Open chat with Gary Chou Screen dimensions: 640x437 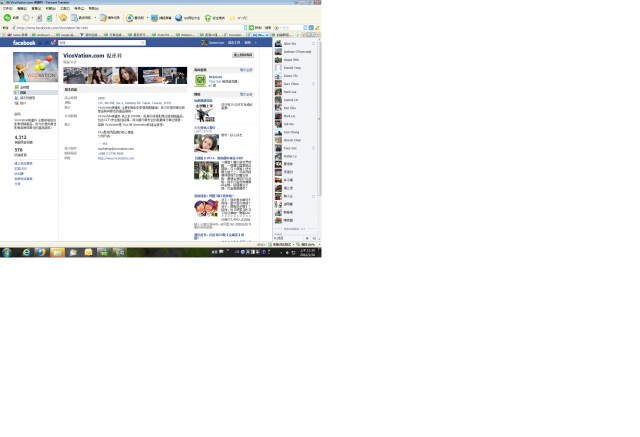tap(295, 84)
